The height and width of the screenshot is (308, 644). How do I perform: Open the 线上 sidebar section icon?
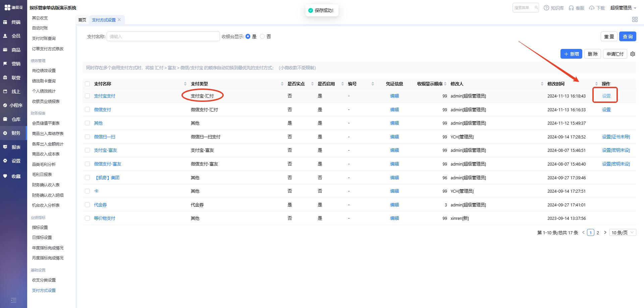(x=5, y=91)
